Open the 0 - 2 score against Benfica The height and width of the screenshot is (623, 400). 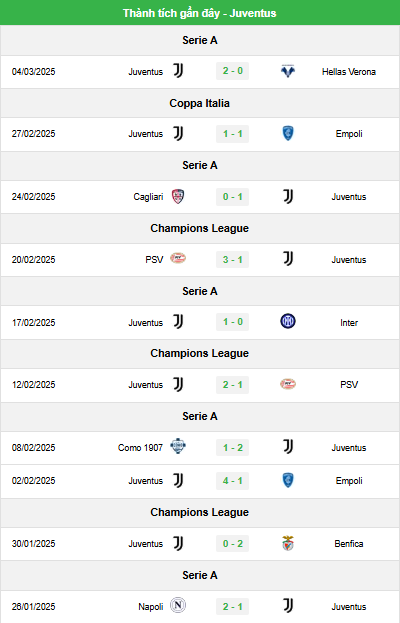[232, 544]
